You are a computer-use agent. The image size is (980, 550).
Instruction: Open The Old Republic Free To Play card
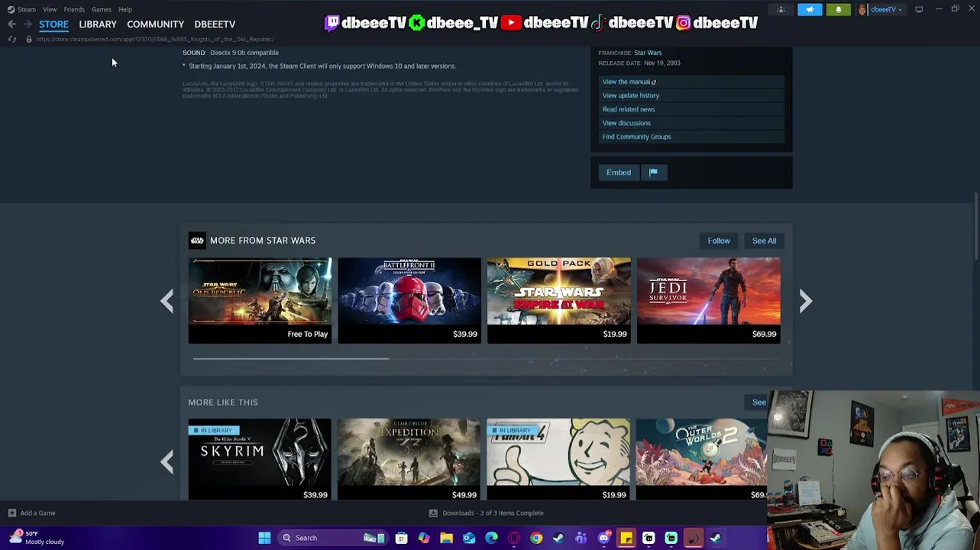260,300
